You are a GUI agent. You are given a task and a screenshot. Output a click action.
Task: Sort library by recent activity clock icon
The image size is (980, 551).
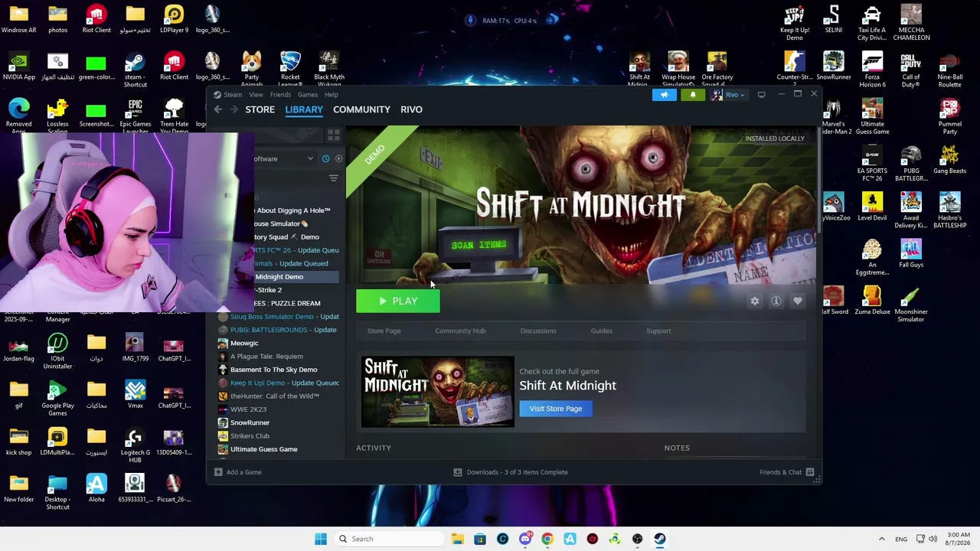325,158
